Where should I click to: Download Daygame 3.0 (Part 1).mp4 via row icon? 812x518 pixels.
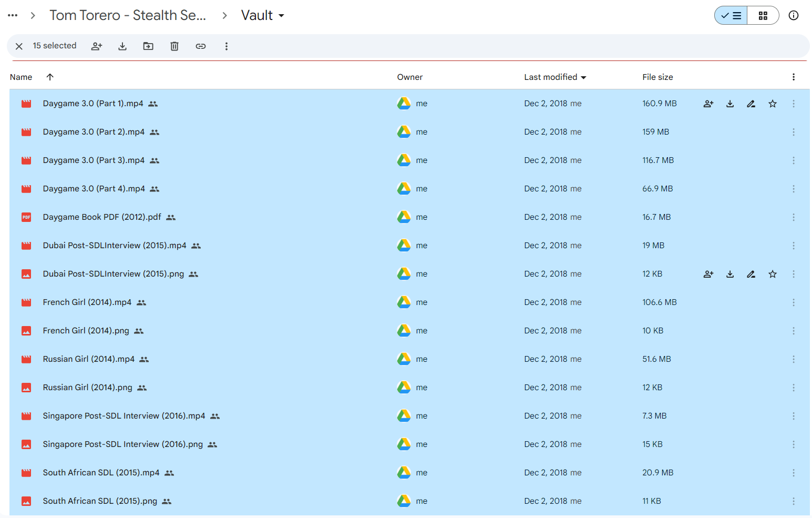(x=730, y=104)
